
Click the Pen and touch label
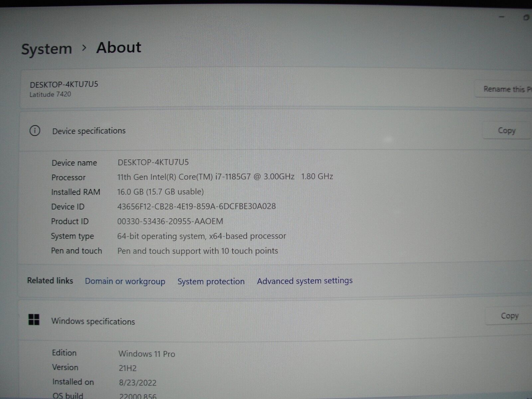tap(76, 251)
